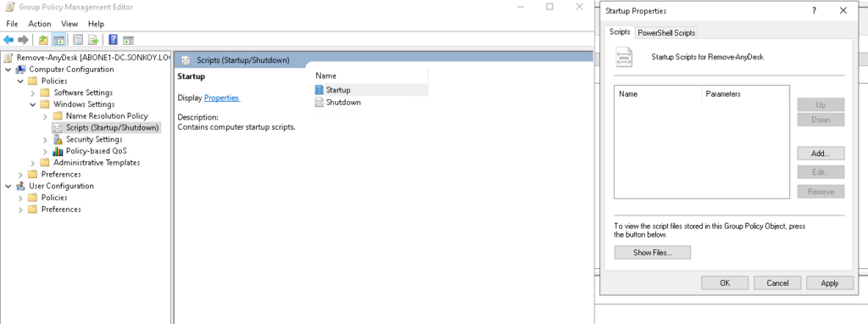Open the Display Properties link
This screenshot has height=324, width=868.
click(x=221, y=98)
